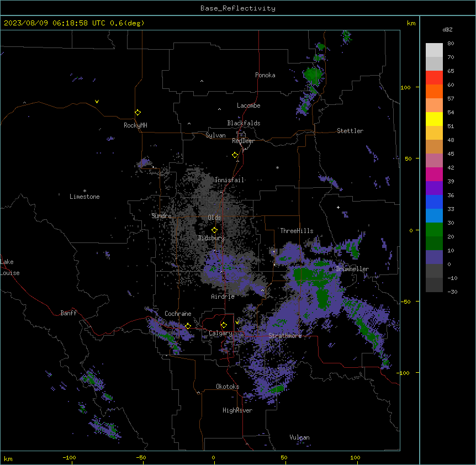Click the Base_Reflectivity title
Image resolution: width=476 pixels, height=465 pixels.
(x=238, y=8)
